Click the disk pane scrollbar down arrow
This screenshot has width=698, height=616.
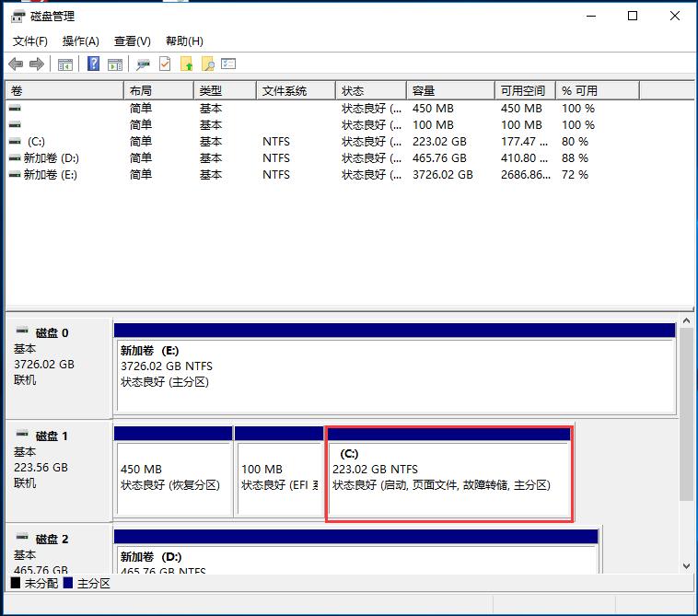[686, 566]
